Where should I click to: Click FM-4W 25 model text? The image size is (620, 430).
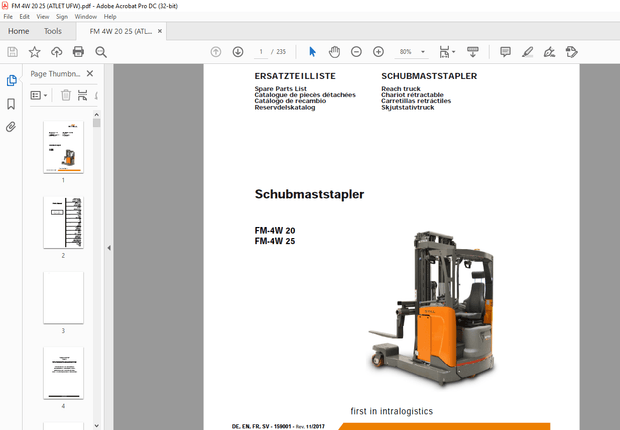(275, 241)
